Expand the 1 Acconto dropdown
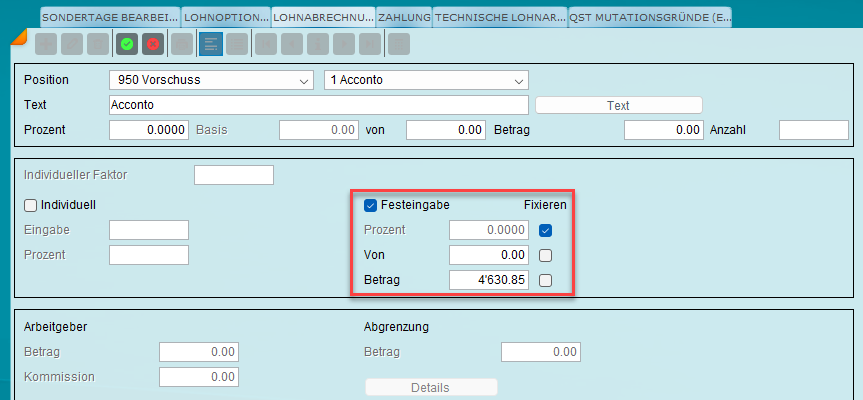This screenshot has height=400, width=863. [x=426, y=80]
